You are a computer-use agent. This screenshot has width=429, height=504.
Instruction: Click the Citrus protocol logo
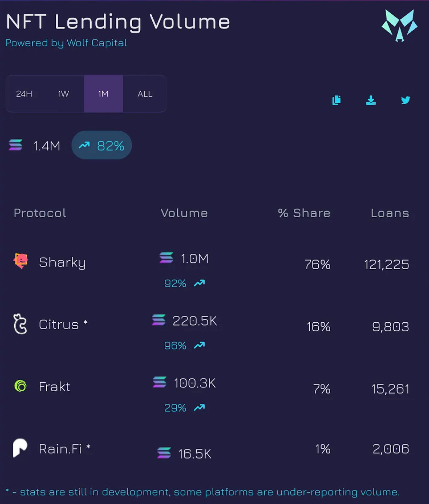20,324
